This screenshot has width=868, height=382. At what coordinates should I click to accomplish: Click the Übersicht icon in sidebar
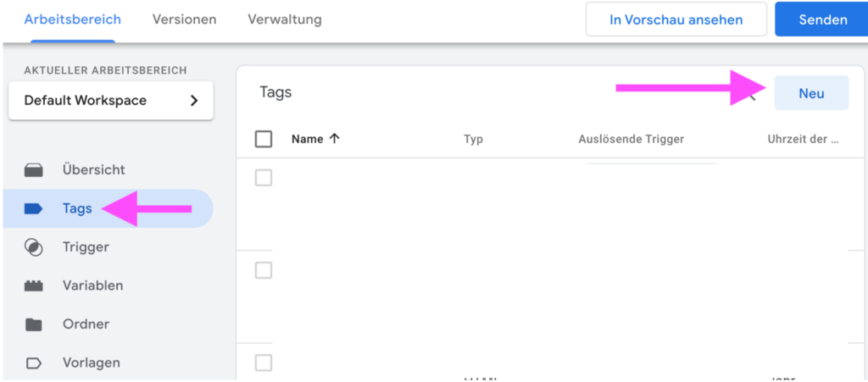34,170
